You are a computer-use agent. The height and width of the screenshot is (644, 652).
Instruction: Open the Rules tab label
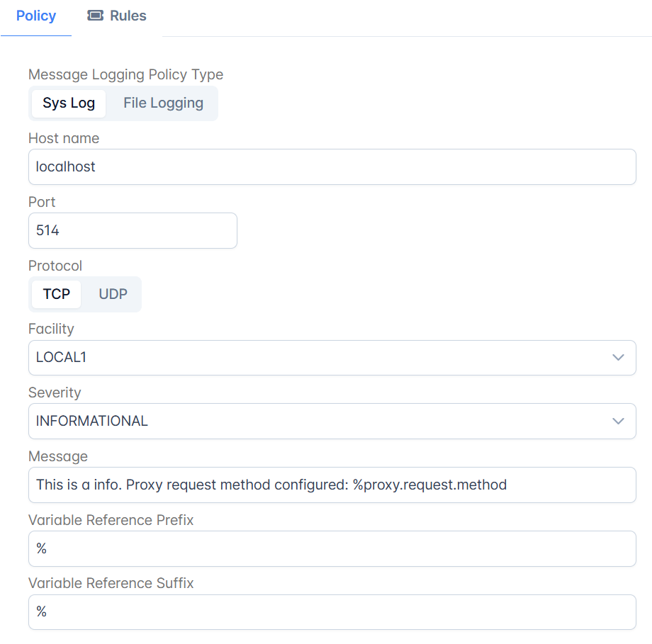pos(128,16)
